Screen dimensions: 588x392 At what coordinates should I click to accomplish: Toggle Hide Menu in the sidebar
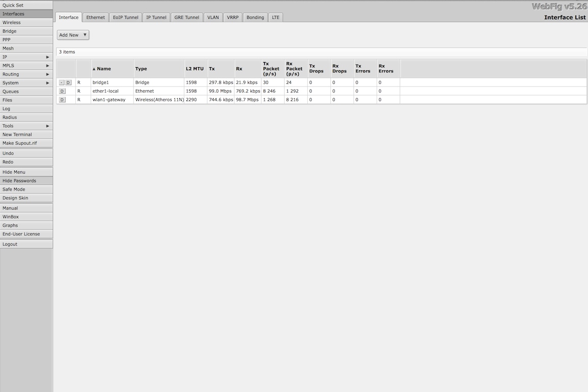click(26, 172)
